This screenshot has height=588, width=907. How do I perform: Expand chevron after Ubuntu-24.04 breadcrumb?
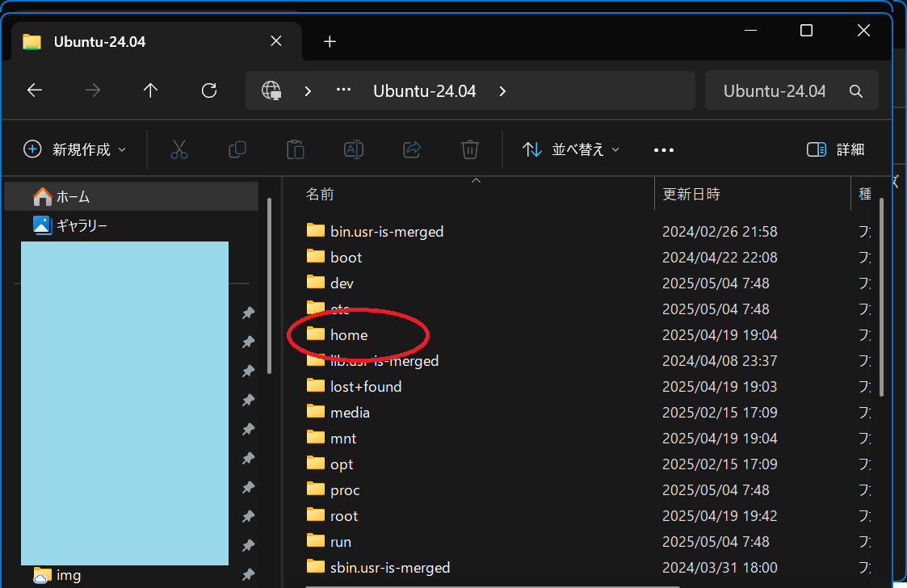tap(502, 91)
